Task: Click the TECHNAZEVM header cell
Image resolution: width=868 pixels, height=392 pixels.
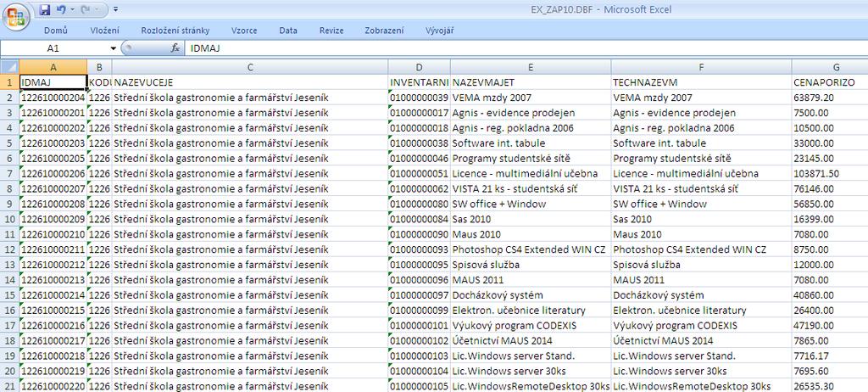Action: pos(701,82)
